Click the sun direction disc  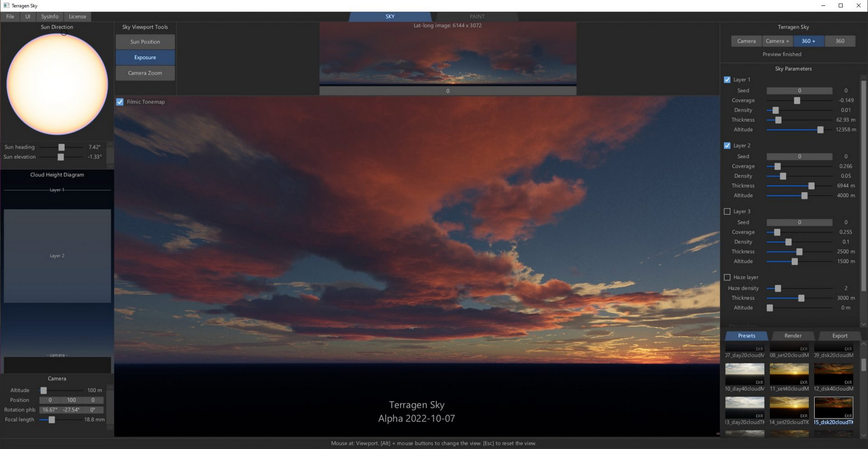pos(57,84)
